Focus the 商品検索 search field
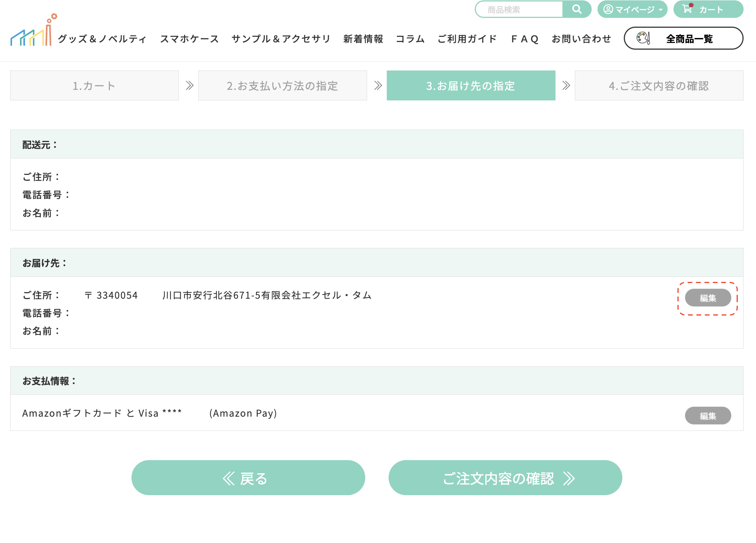756x543 pixels. pyautogui.click(x=519, y=9)
